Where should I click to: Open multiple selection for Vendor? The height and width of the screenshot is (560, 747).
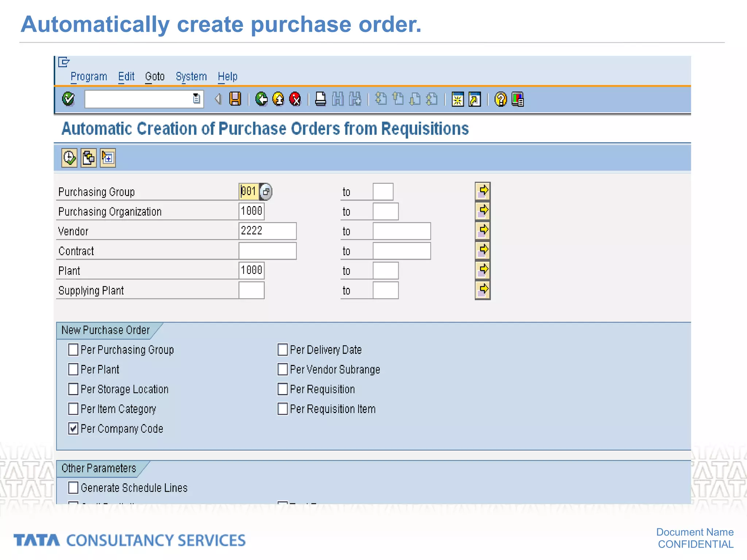(x=483, y=230)
